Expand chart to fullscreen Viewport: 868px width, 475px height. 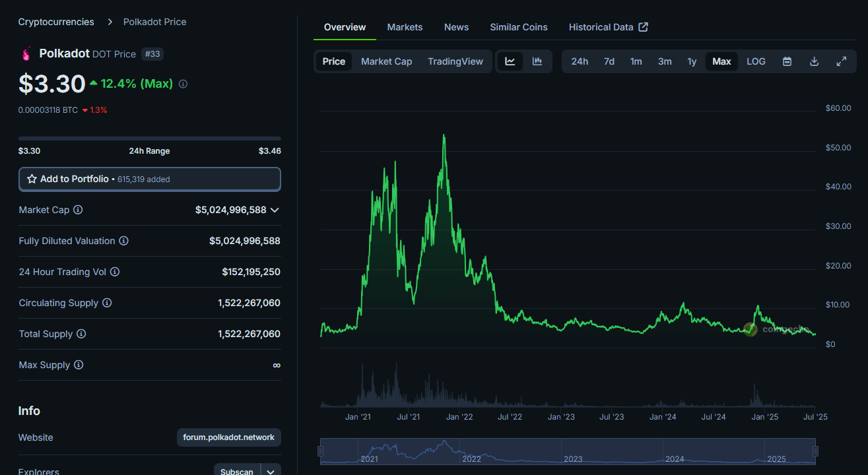[842, 61]
